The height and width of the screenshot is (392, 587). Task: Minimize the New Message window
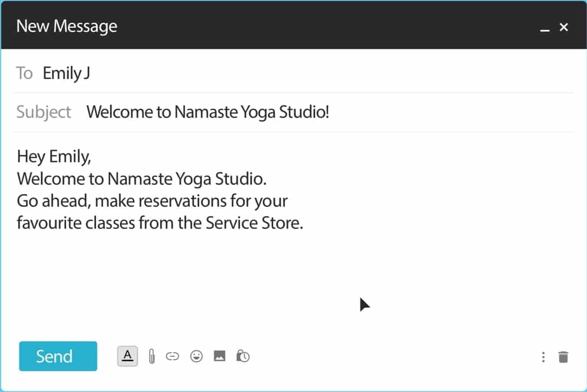click(x=545, y=28)
